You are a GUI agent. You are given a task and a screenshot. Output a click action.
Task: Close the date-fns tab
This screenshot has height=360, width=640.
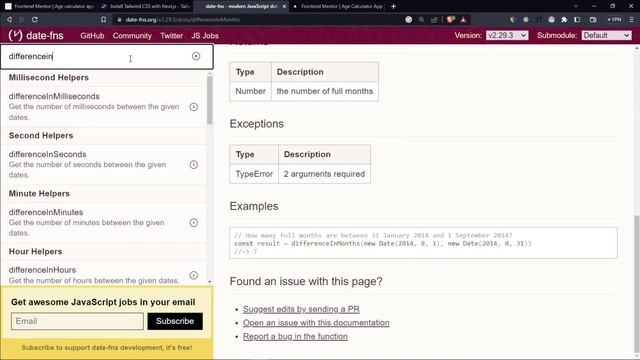click(x=284, y=6)
